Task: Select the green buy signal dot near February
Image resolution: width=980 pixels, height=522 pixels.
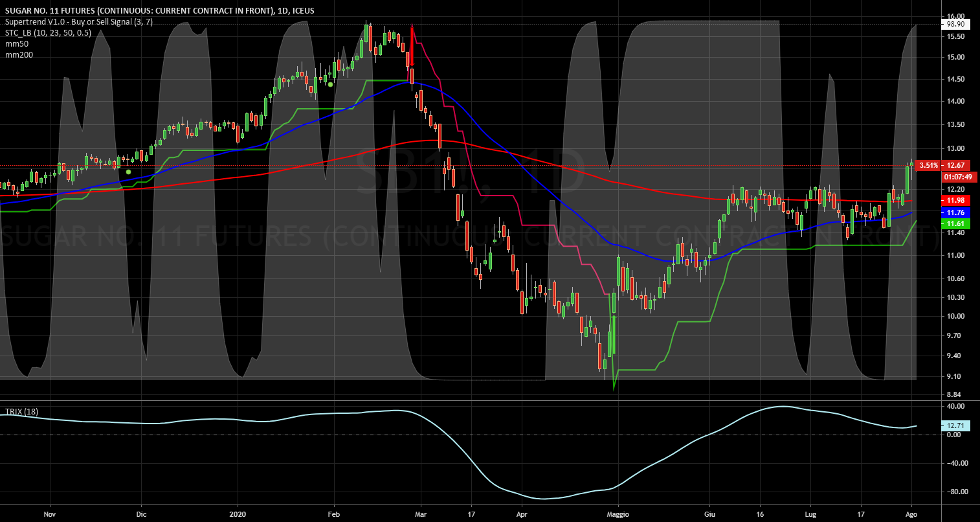Action: (331, 84)
